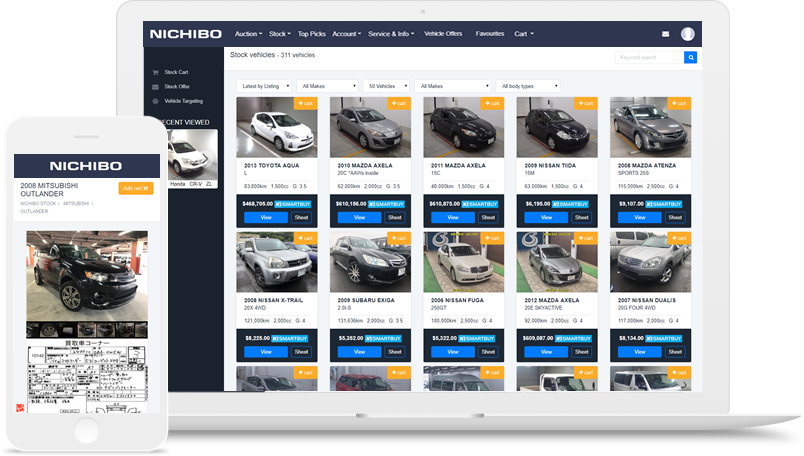Add 2012 Mazda Axela to cart
Screen dimensions: 804x456
click(x=586, y=238)
